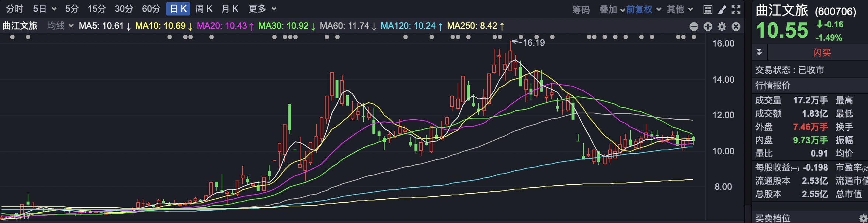Select the 日K daily candlestick tab
The height and width of the screenshot is (223, 868).
(x=178, y=9)
